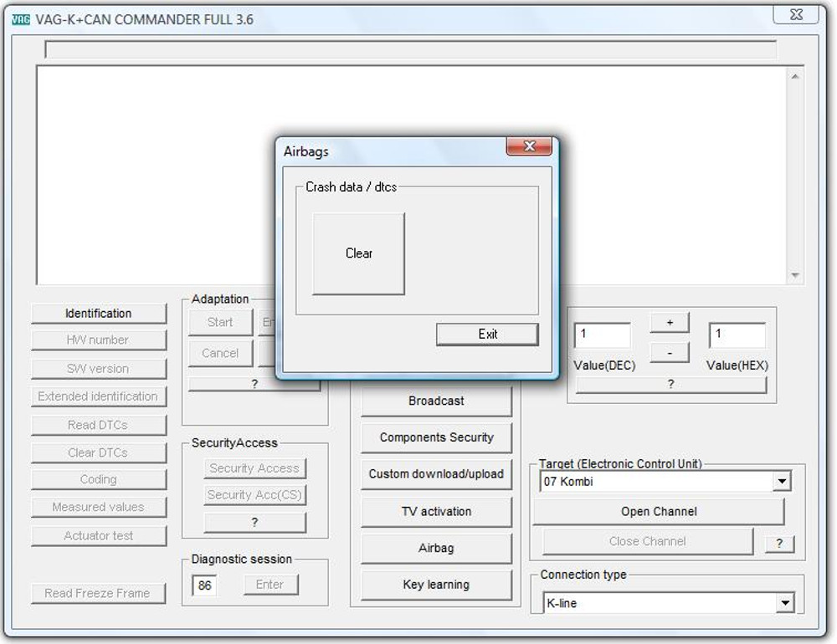Exit the Airbags dialog
The height and width of the screenshot is (644, 837).
pyautogui.click(x=487, y=334)
